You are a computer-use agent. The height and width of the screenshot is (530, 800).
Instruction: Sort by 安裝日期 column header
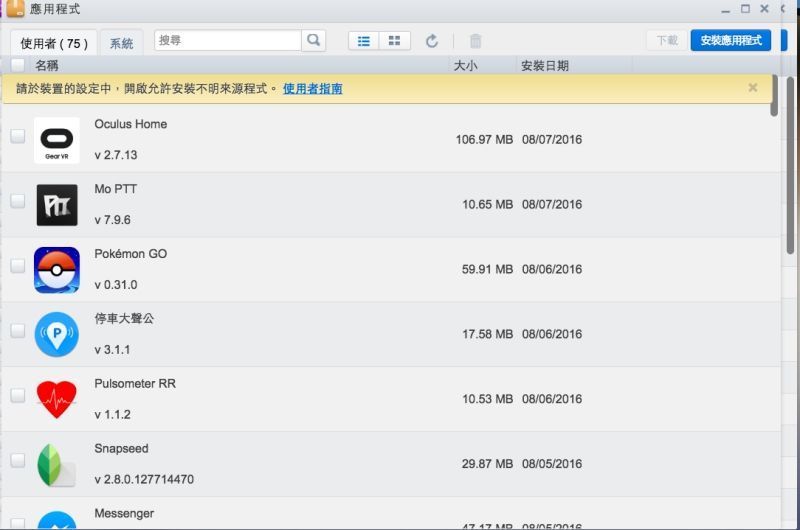tap(545, 65)
